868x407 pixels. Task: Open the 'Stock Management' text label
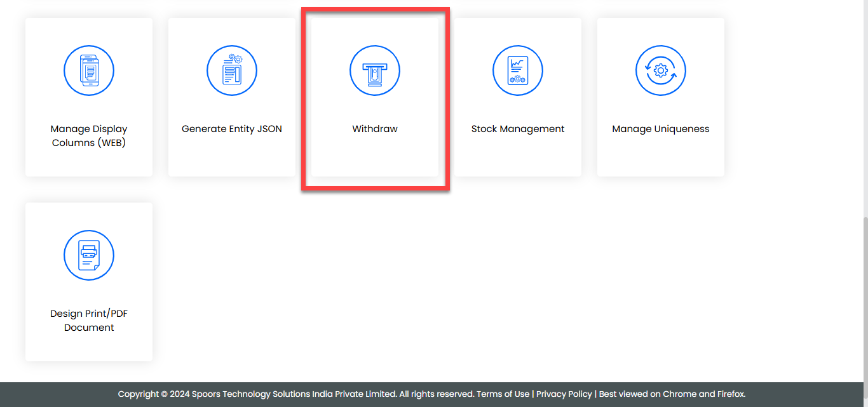coord(518,129)
